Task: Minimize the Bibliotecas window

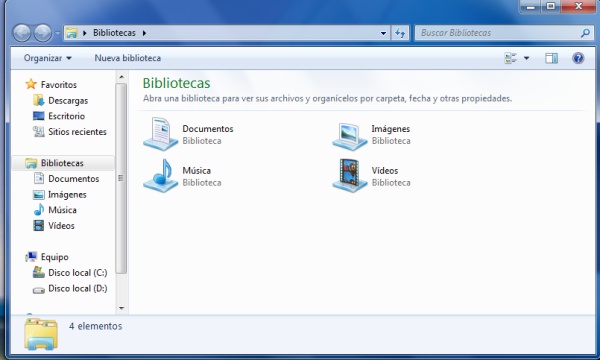Action: point(530,7)
